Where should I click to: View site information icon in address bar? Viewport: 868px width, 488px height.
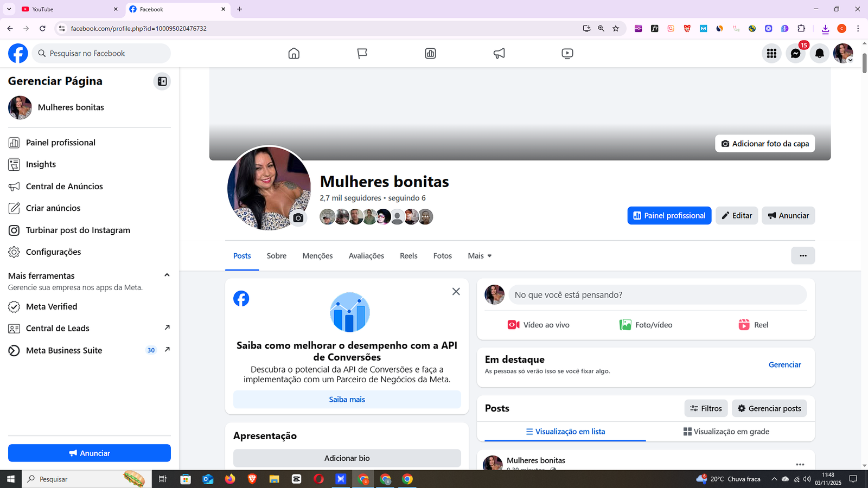tap(62, 28)
